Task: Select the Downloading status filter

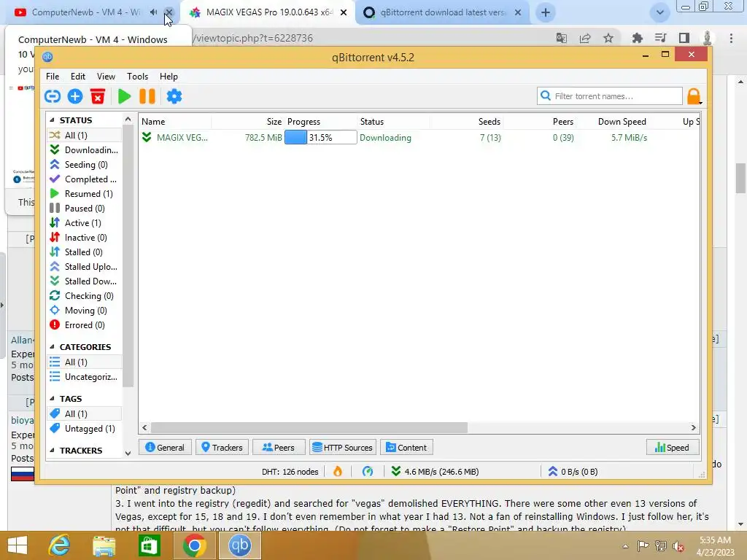Action: point(85,150)
